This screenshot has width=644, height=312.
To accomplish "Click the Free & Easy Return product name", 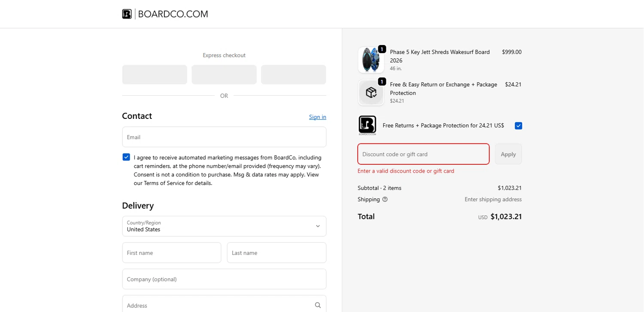I will (x=444, y=89).
